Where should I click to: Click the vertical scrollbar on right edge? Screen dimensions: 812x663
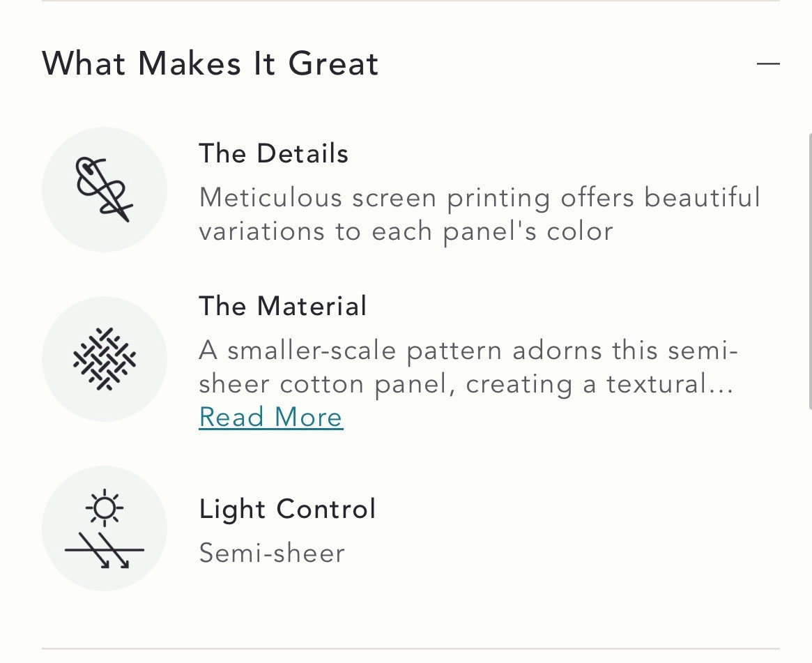(809, 272)
